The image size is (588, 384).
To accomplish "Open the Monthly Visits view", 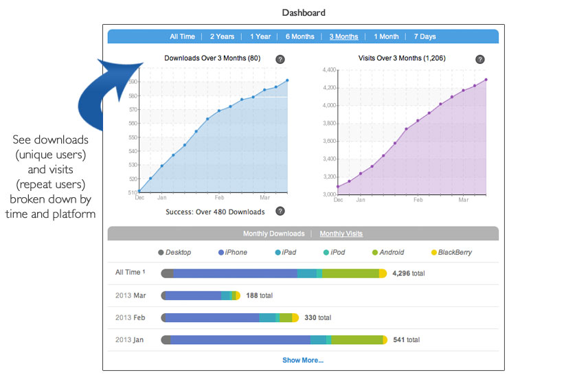I will tap(341, 234).
